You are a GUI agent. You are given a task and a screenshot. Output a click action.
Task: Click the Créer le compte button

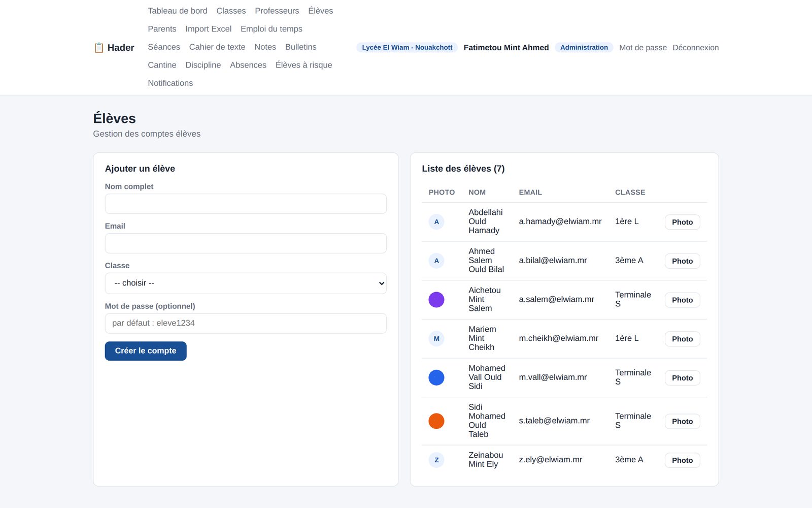146,351
